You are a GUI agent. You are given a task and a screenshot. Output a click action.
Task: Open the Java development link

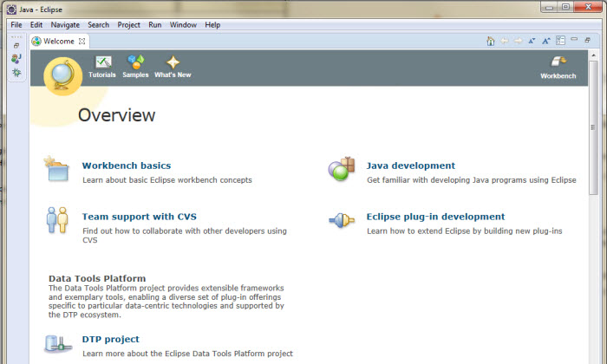pos(411,166)
